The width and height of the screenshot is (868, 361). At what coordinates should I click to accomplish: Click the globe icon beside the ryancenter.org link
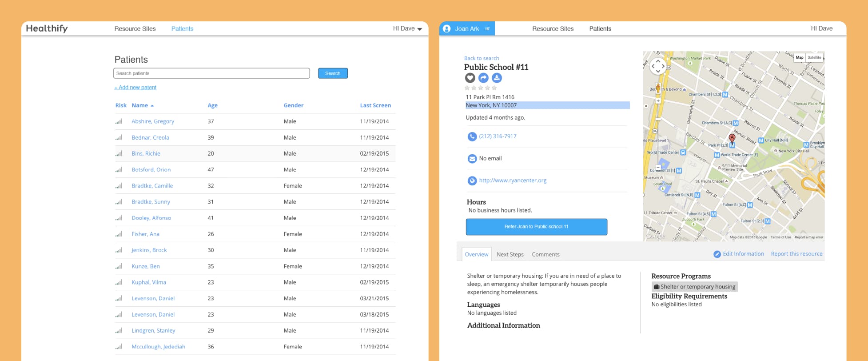pyautogui.click(x=472, y=180)
